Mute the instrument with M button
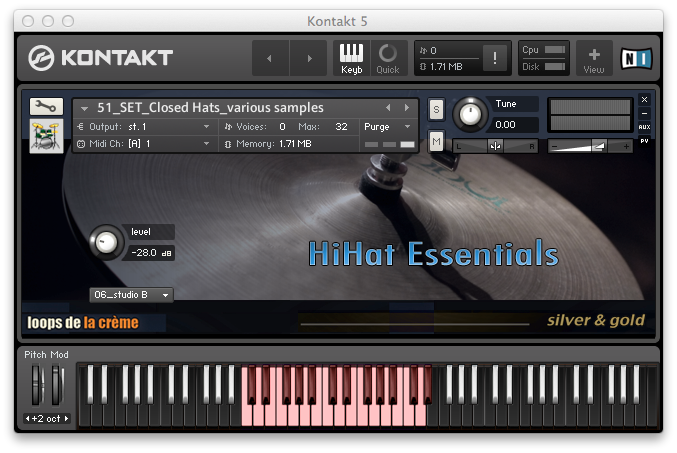Image resolution: width=677 pixels, height=453 pixels. (x=436, y=141)
